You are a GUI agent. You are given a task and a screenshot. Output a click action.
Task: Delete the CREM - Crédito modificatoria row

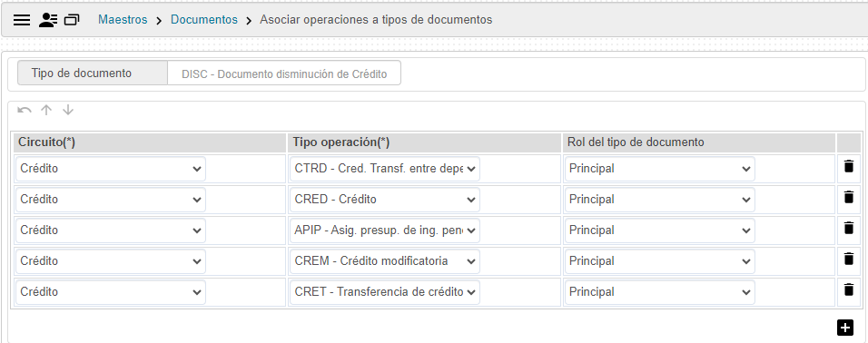pos(849,260)
